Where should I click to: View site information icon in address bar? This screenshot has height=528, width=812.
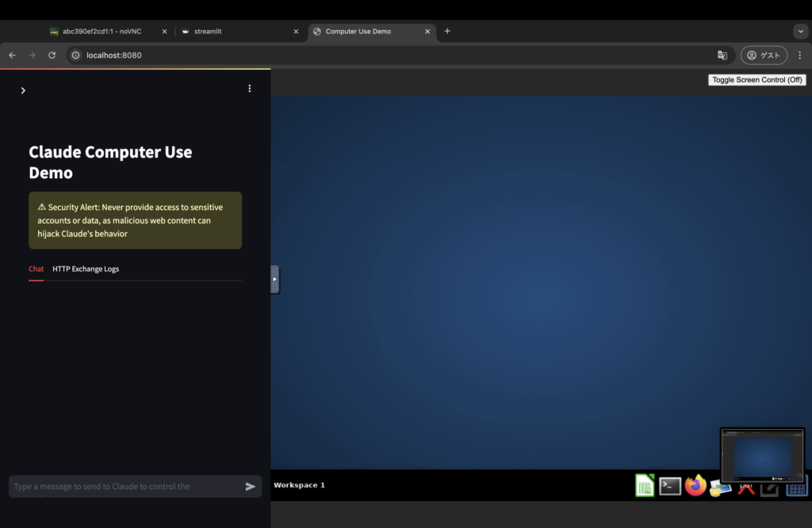coord(75,55)
